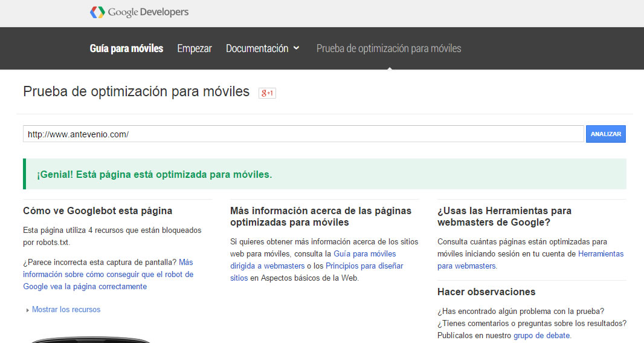Click the text about 4 recursos bloqueados
Viewport: 644px width, 343px height.
[x=112, y=237]
